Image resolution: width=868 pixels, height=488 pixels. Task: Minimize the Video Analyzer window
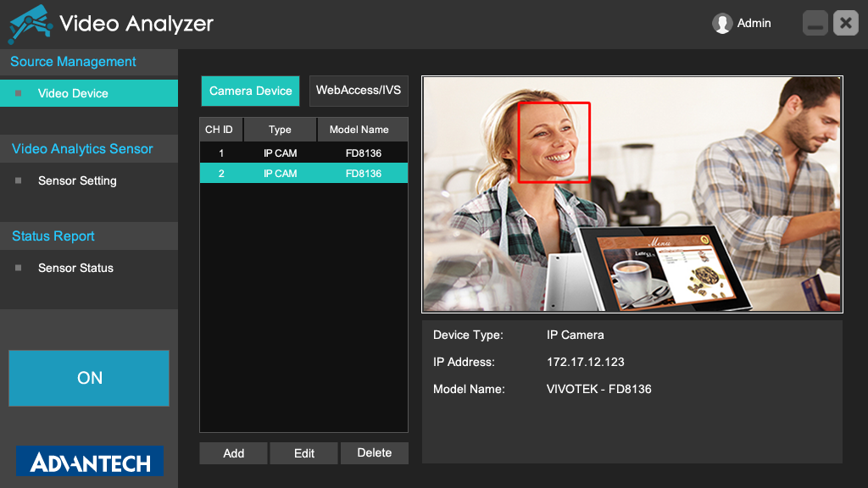pos(815,24)
